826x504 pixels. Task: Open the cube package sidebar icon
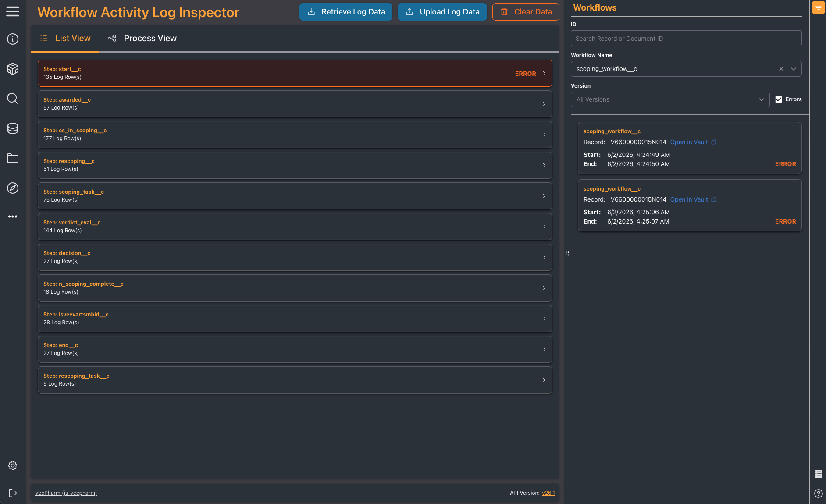[13, 69]
